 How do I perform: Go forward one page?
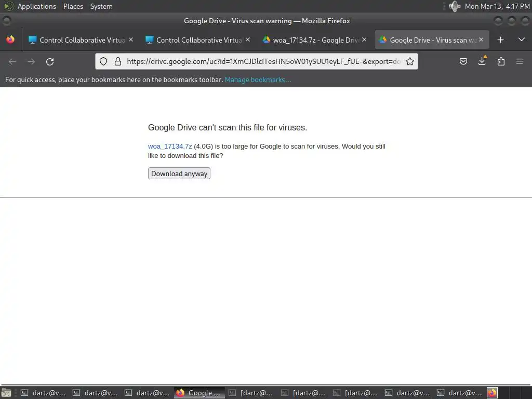click(31, 61)
